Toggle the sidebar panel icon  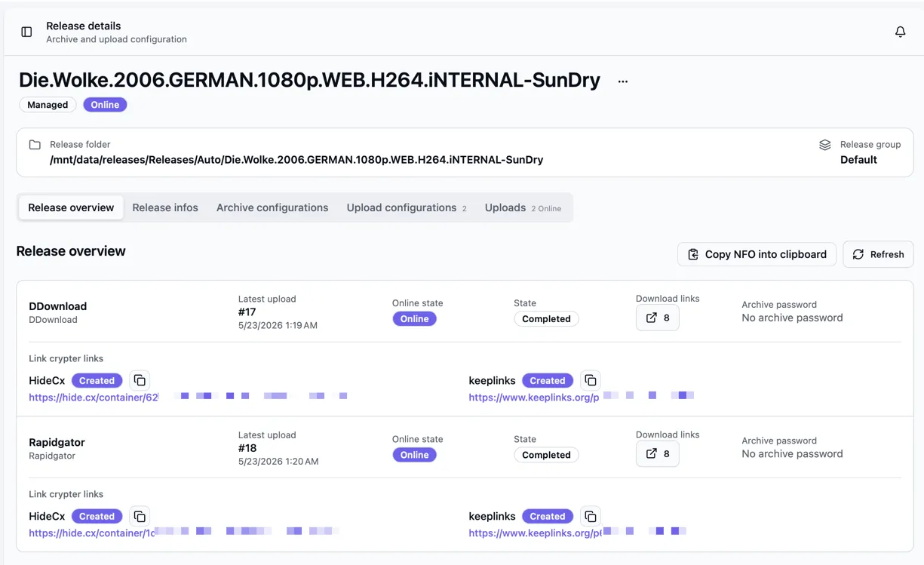(26, 32)
